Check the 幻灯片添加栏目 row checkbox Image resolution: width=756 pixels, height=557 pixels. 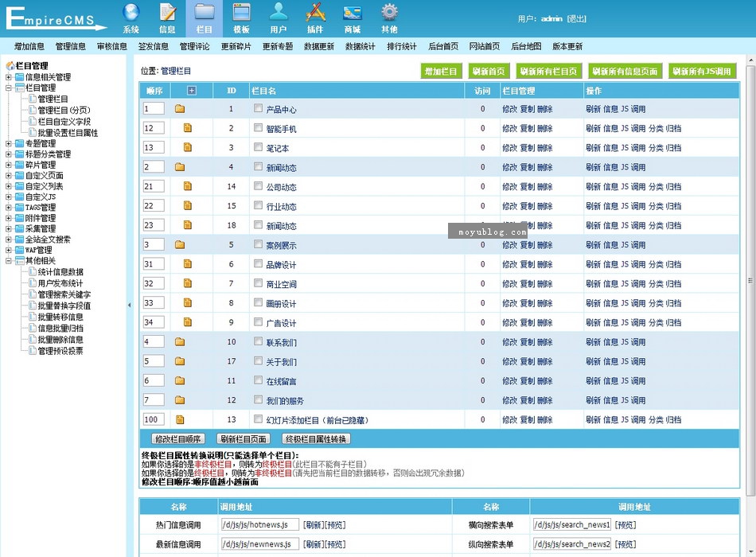[x=259, y=419]
